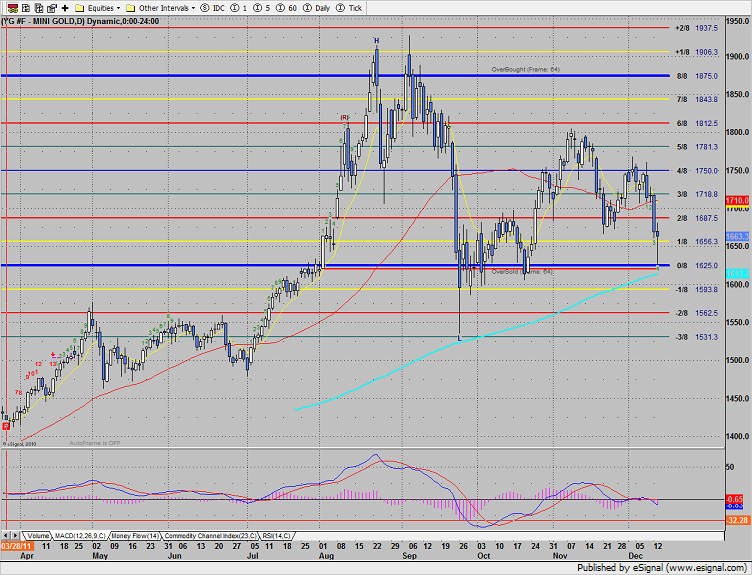Viewport: 752px width, 575px height.
Task: Switch to the 60 minute interval
Action: click(x=286, y=8)
